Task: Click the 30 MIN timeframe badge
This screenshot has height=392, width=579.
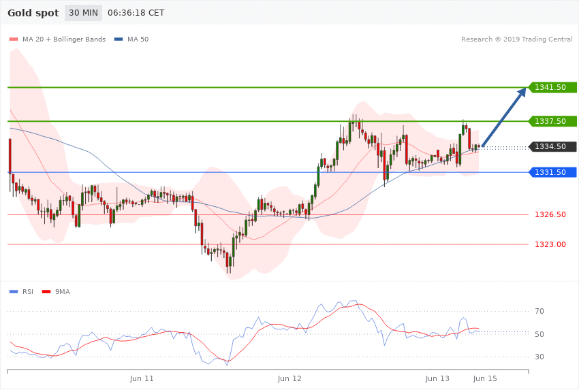Action: 84,13
